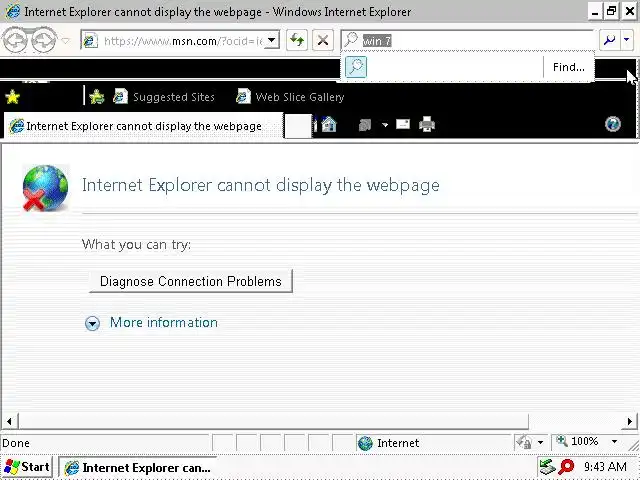Screen dimensions: 640x480
Task: Click the page icon in address bar
Action: [x=90, y=41]
